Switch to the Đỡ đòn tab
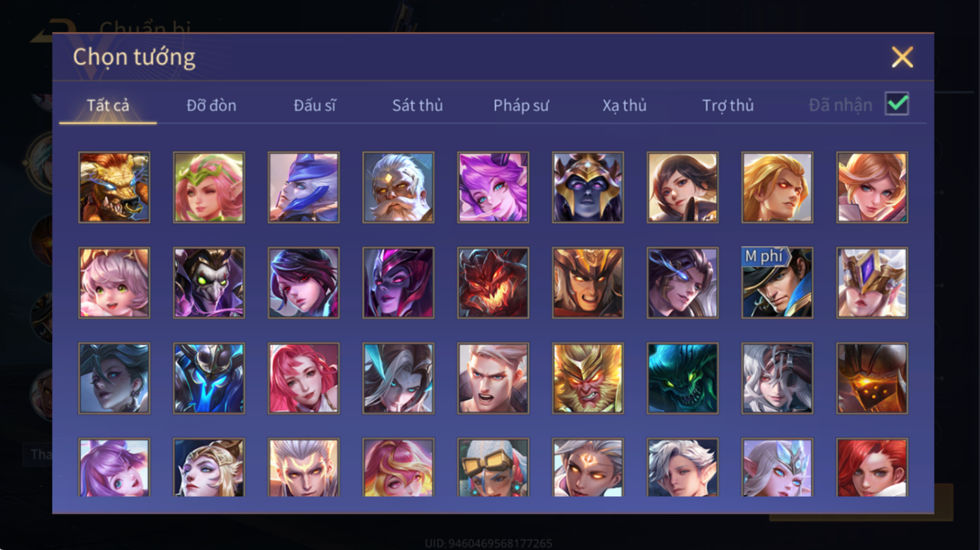 pos(211,105)
